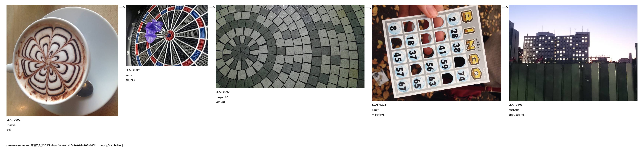
Task: Click the LEAF 0009 label
Action: [x=132, y=70]
